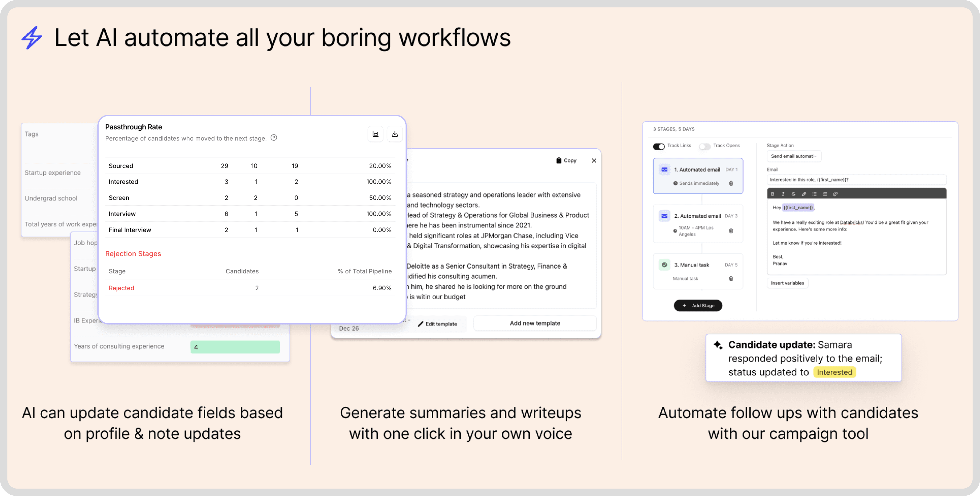Click Edit template button

437,324
